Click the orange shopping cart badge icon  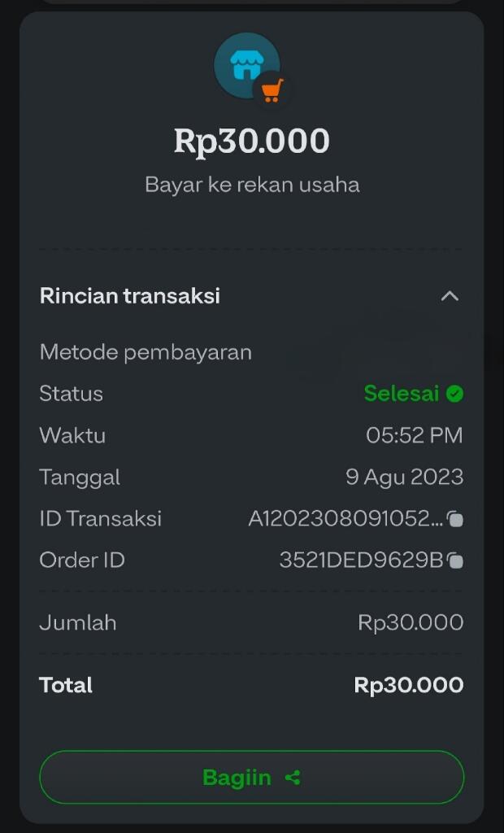click(x=272, y=87)
